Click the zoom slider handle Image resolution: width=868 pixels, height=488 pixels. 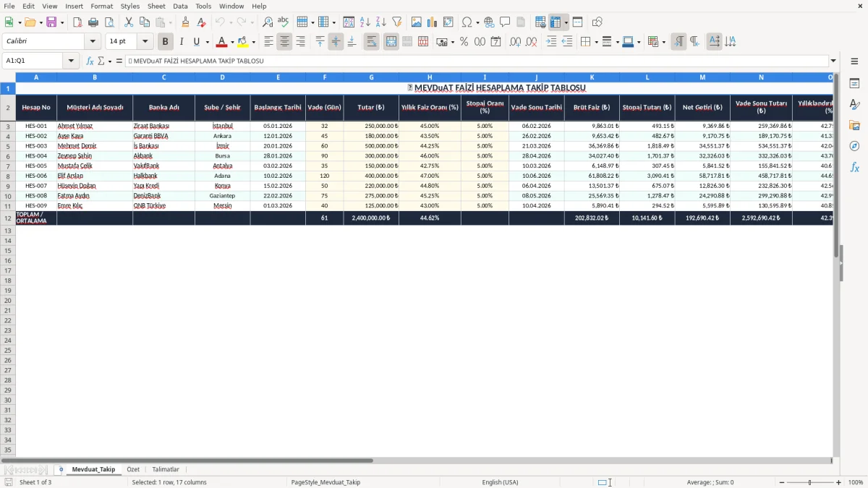(x=810, y=482)
